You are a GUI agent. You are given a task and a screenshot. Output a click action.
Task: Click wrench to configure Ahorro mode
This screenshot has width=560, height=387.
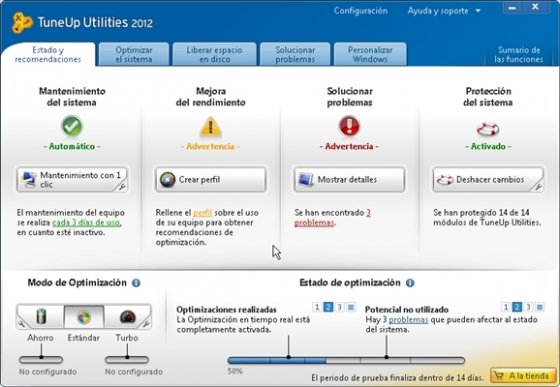point(21,323)
